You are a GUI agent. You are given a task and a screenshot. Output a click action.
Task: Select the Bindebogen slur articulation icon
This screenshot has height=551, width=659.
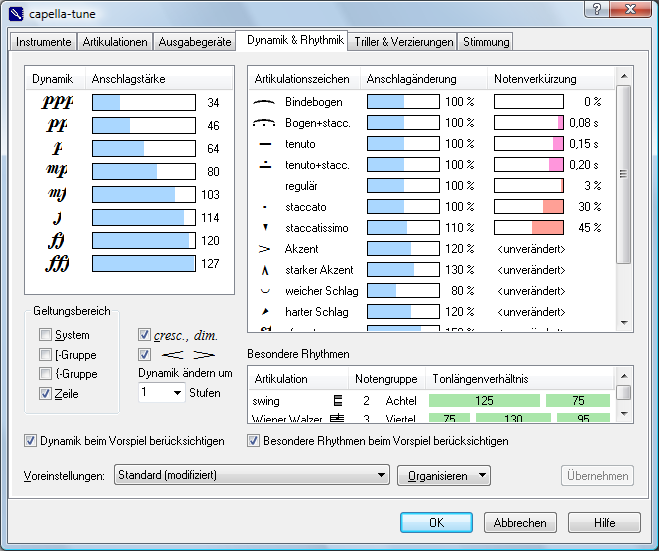(x=264, y=102)
